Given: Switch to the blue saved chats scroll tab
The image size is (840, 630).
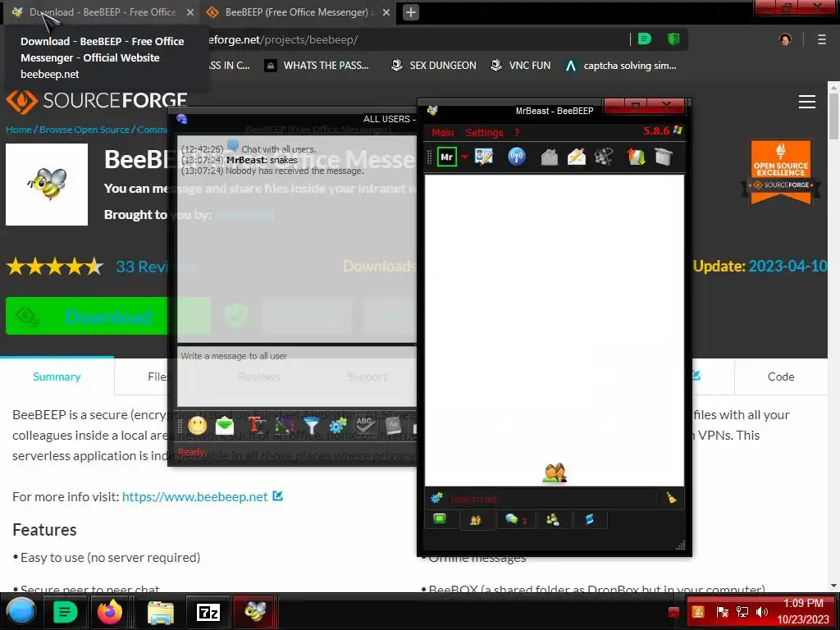Looking at the screenshot, I should click(x=590, y=519).
